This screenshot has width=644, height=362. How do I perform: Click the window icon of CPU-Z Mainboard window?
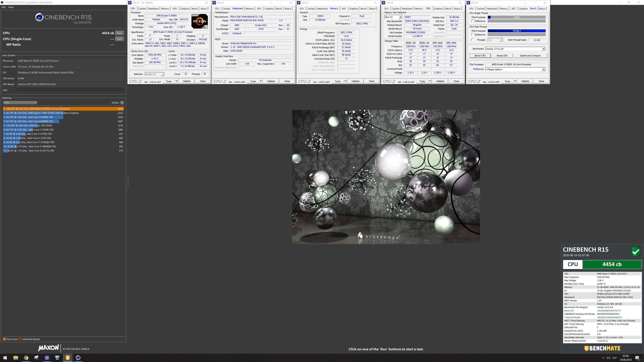tap(214, 3)
